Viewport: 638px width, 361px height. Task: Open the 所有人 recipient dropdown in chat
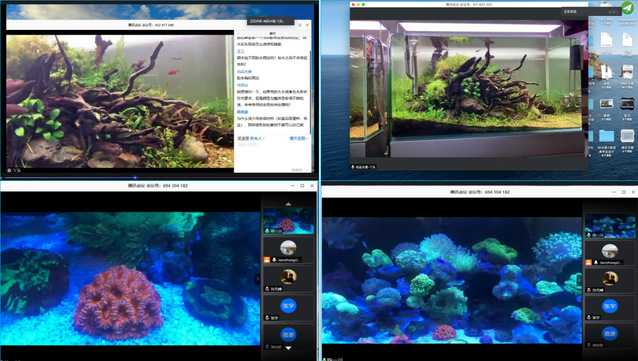point(257,138)
